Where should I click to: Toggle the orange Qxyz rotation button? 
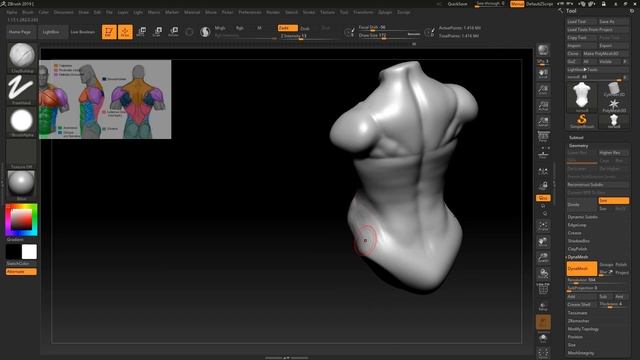[543, 198]
